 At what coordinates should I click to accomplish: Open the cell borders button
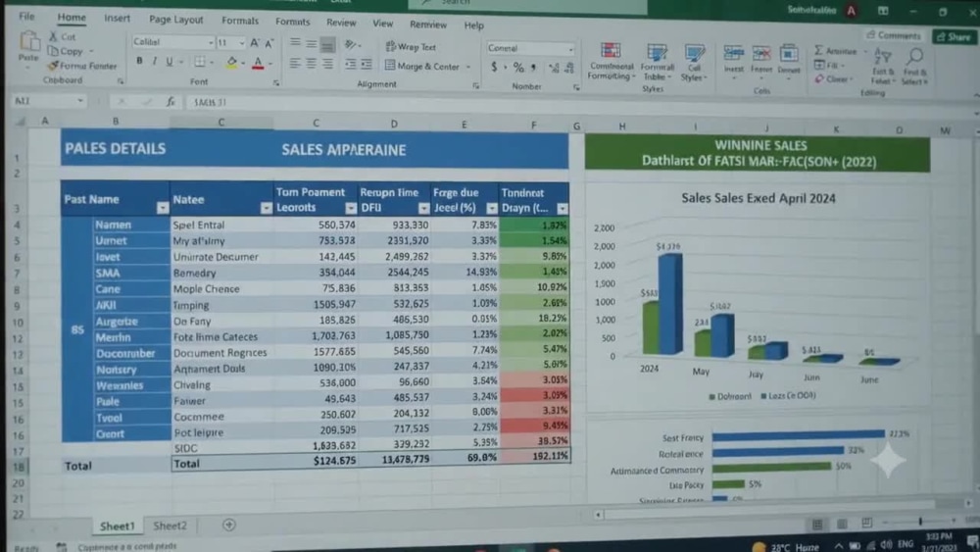[x=199, y=62]
